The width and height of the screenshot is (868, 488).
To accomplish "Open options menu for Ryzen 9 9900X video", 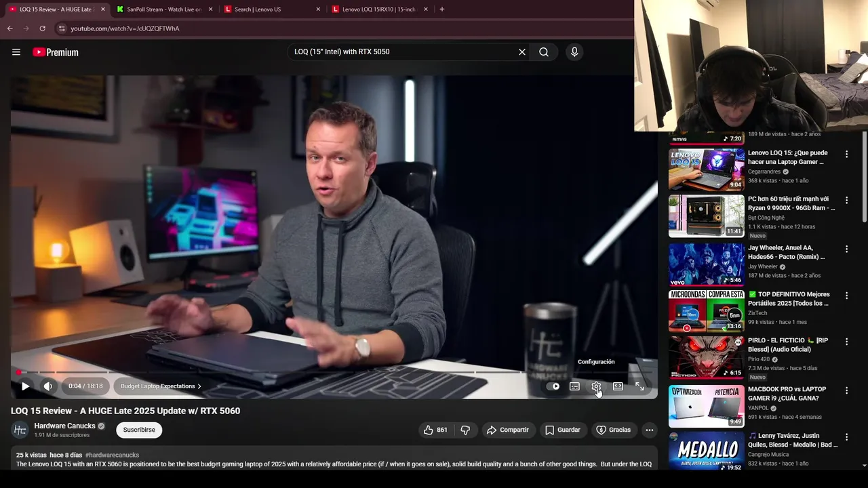I will pos(846,201).
